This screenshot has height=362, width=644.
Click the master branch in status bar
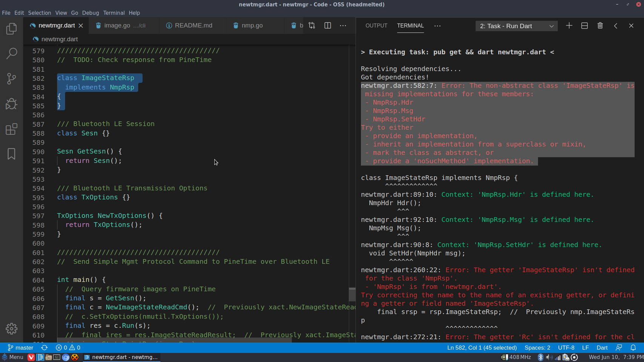pyautogui.click(x=21, y=348)
